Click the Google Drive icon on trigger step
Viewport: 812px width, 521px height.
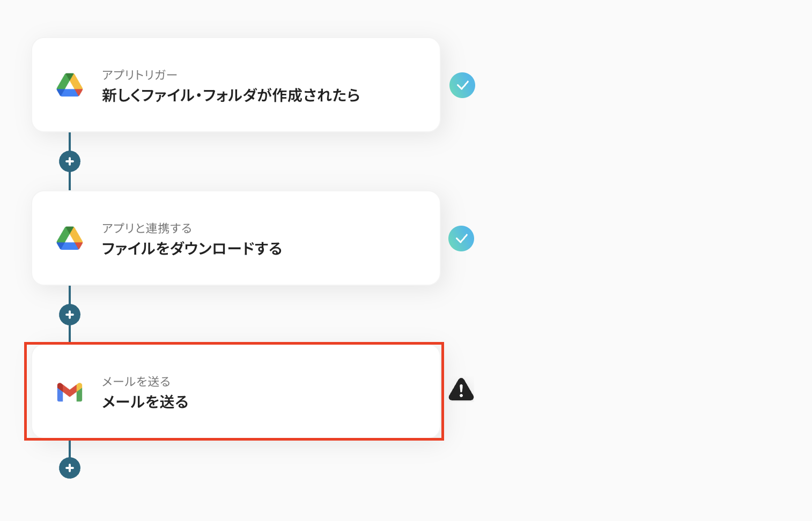70,85
